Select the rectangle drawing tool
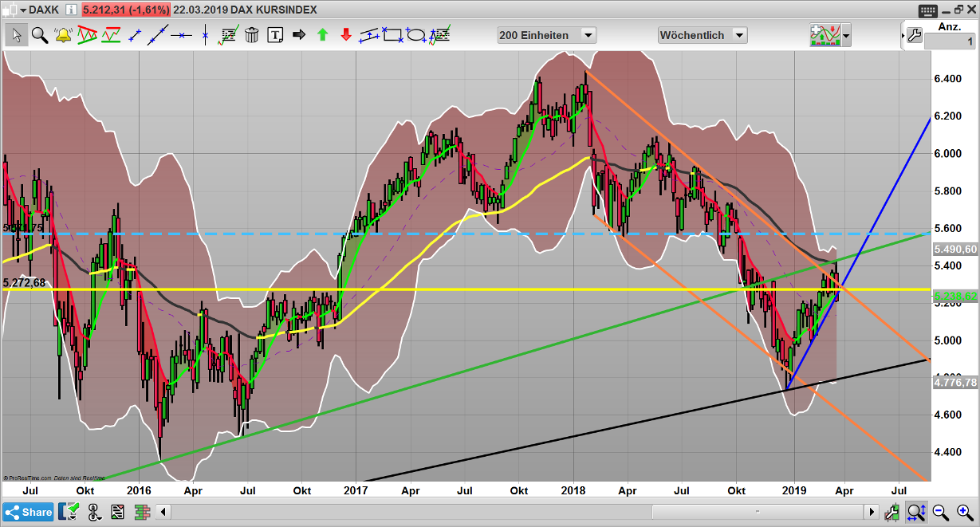 click(392, 35)
